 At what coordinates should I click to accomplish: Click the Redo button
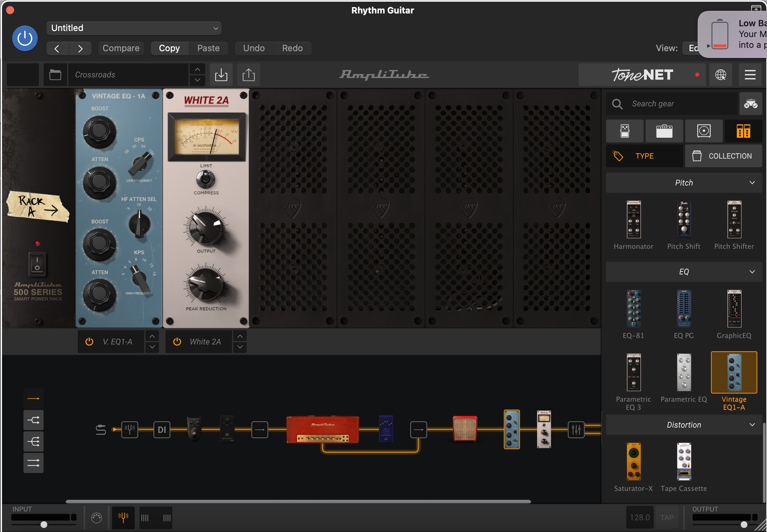point(292,48)
